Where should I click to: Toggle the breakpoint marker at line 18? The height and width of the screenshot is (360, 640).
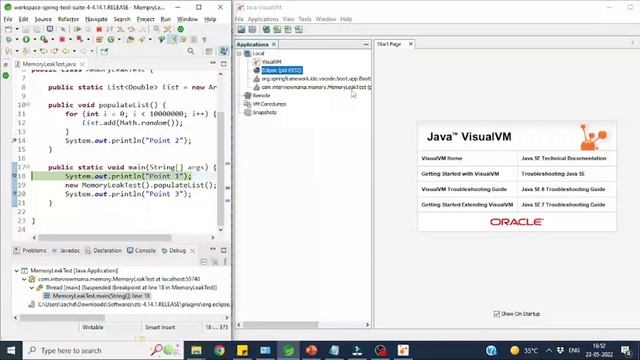(14, 176)
